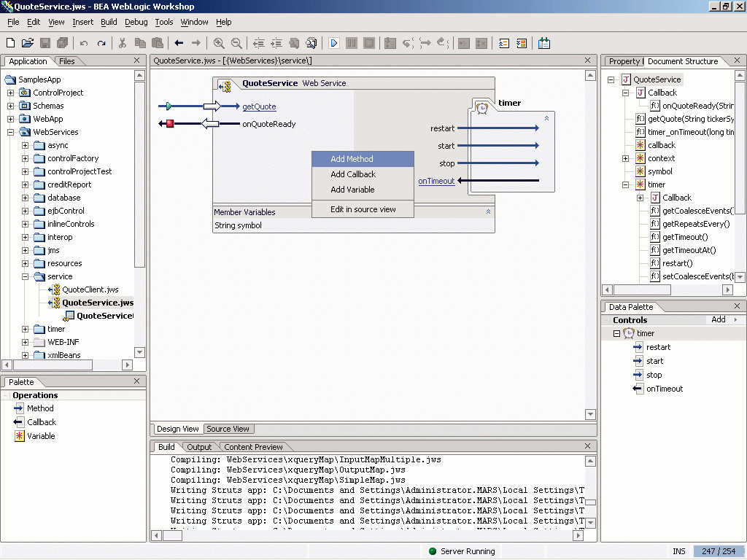Screen dimensions: 747x560
Task: Open the Content Preview tab
Action: (x=253, y=447)
